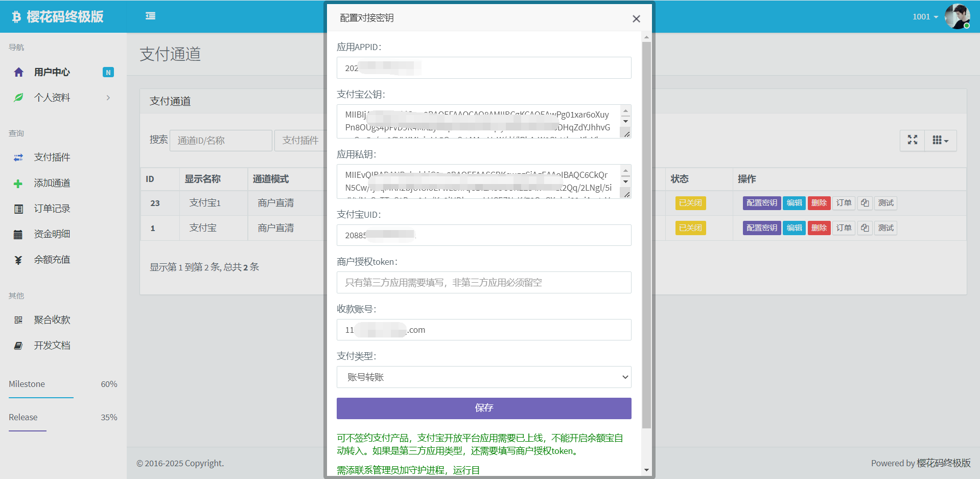Open 订单记录 in the sidebar
The image size is (980, 479).
(52, 209)
